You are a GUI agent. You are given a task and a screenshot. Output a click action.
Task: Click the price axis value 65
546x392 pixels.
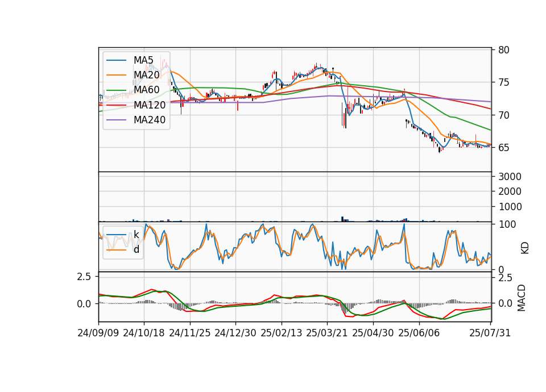click(x=503, y=148)
